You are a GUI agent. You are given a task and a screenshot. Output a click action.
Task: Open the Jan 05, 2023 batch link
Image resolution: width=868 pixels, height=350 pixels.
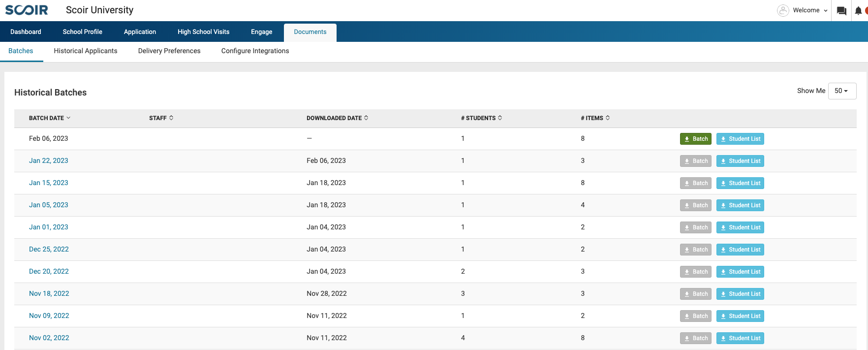tap(49, 205)
